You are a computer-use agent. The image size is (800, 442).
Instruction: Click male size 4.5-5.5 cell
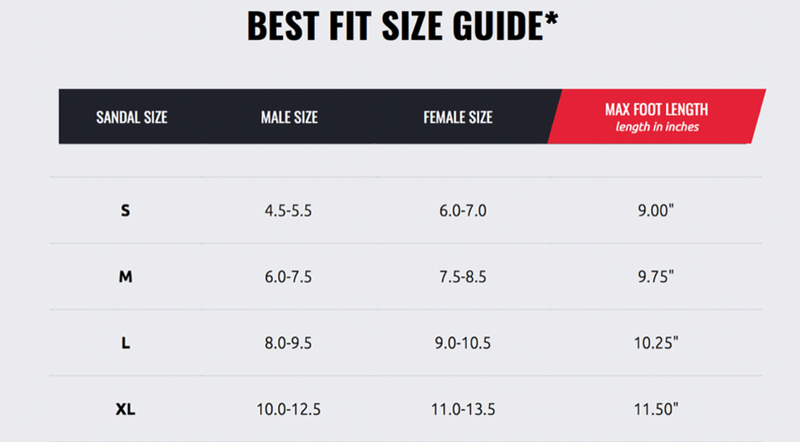288,211
